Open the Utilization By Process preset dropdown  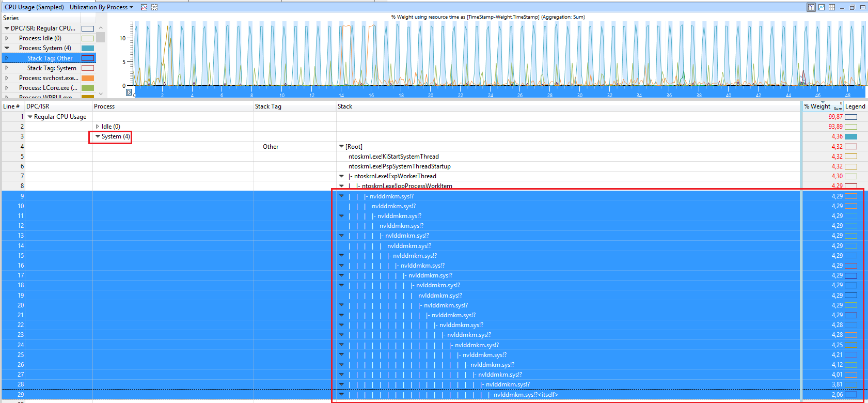[x=102, y=7]
